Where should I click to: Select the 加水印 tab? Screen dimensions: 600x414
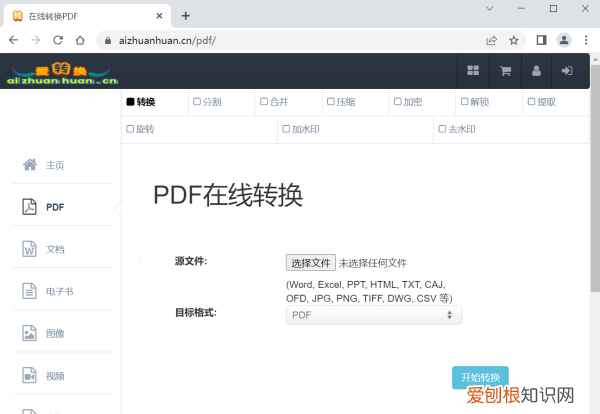[x=355, y=129]
